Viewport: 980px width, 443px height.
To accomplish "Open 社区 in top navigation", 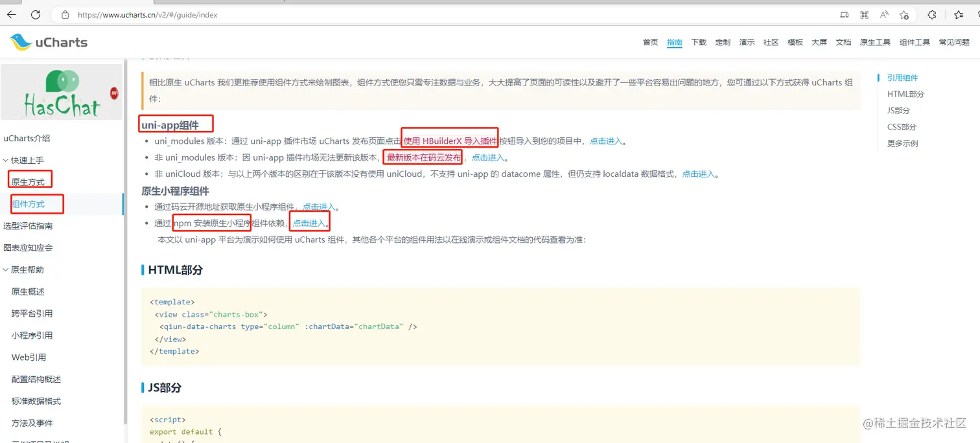I will click(771, 42).
